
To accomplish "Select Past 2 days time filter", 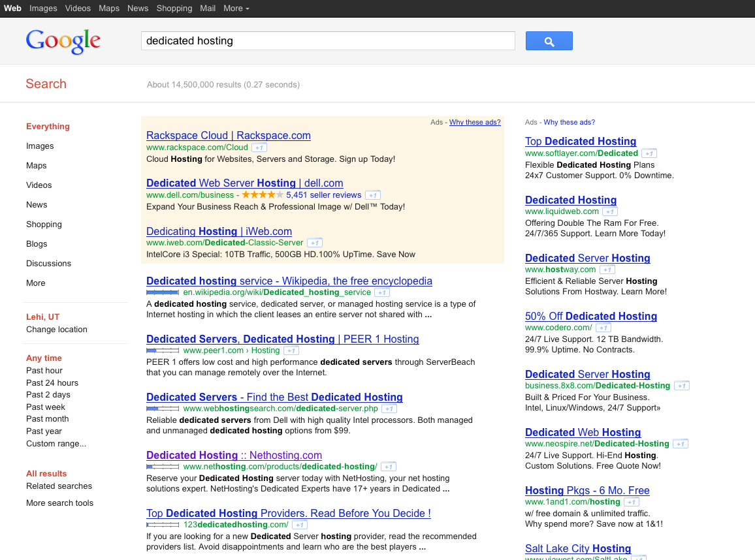I will pyautogui.click(x=48, y=394).
